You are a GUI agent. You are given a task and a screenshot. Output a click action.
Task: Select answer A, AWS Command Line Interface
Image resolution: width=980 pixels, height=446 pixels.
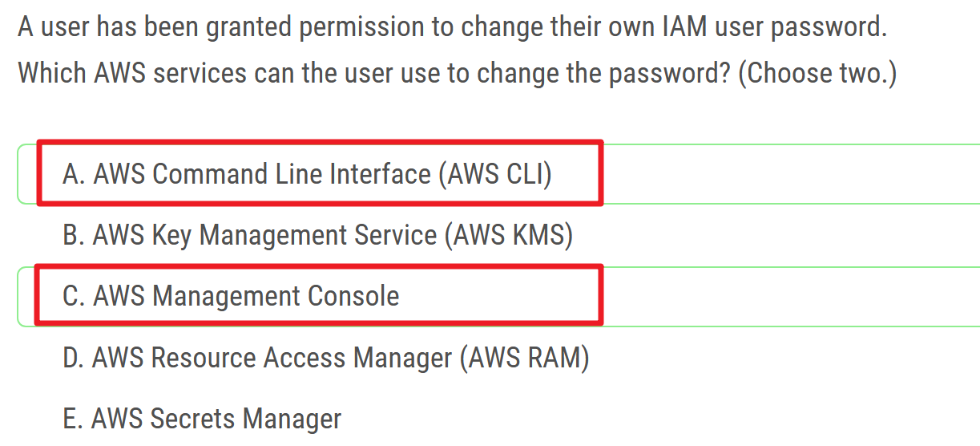[307, 174]
